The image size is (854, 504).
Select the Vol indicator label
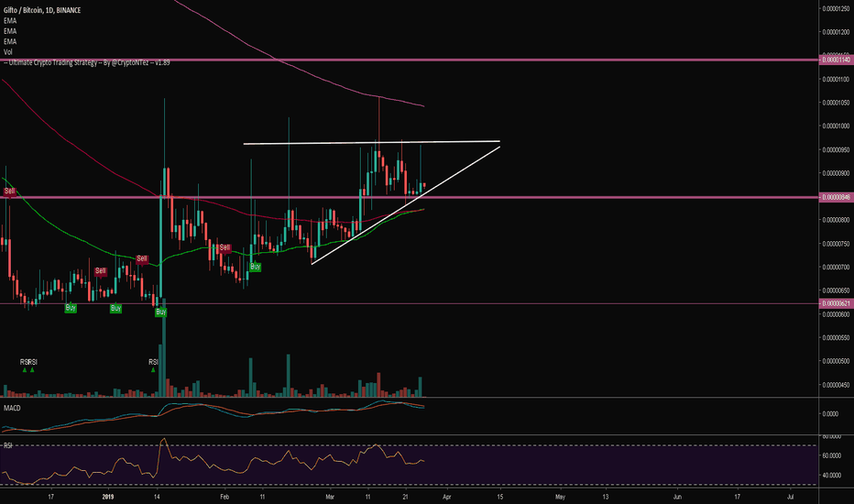tap(8, 51)
